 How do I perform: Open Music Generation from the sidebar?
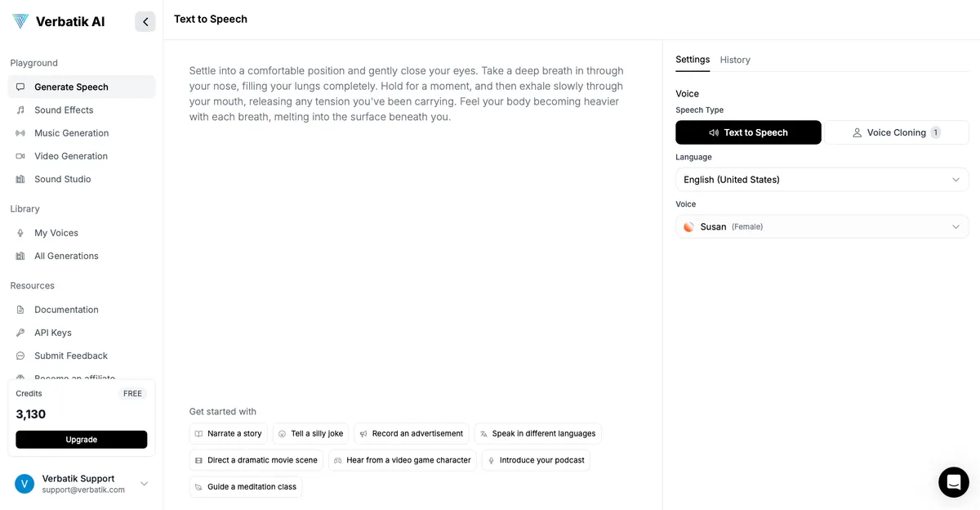[72, 132]
